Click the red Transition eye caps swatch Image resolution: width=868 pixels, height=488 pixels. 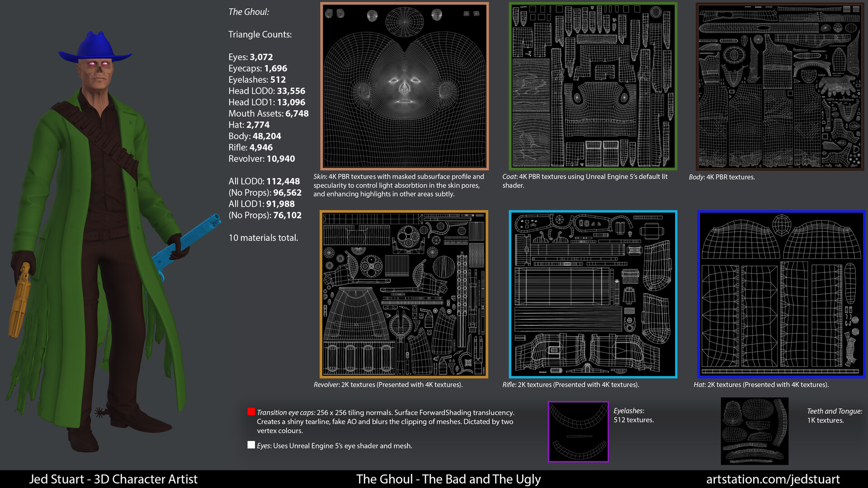point(251,412)
